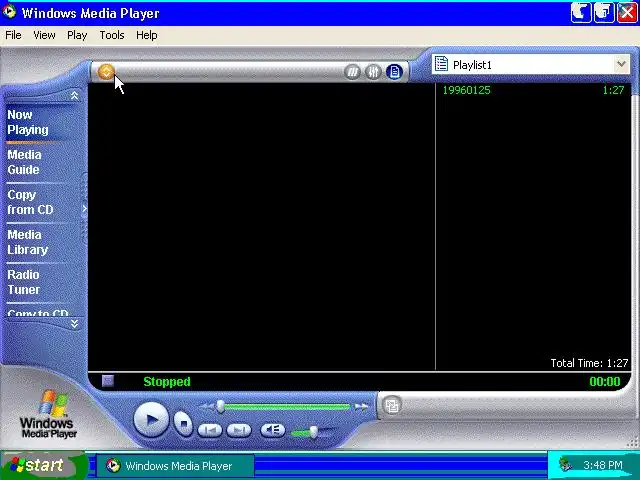Click the Stop button

click(x=183, y=424)
